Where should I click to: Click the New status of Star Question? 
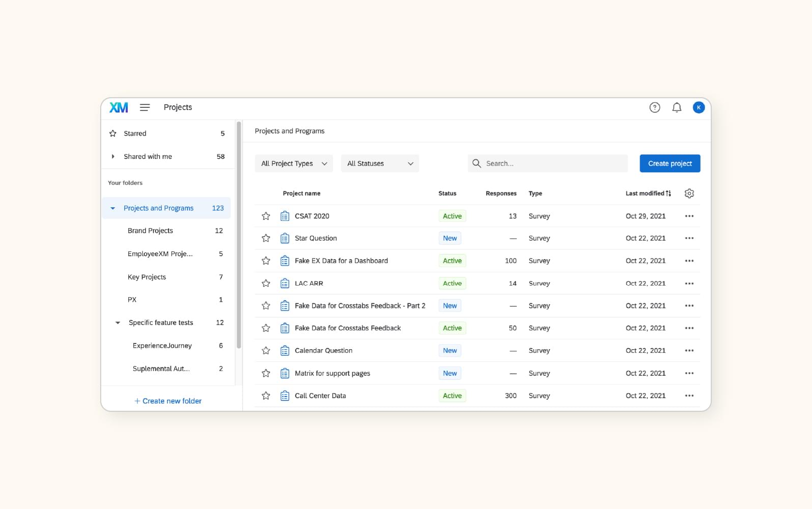pos(450,238)
